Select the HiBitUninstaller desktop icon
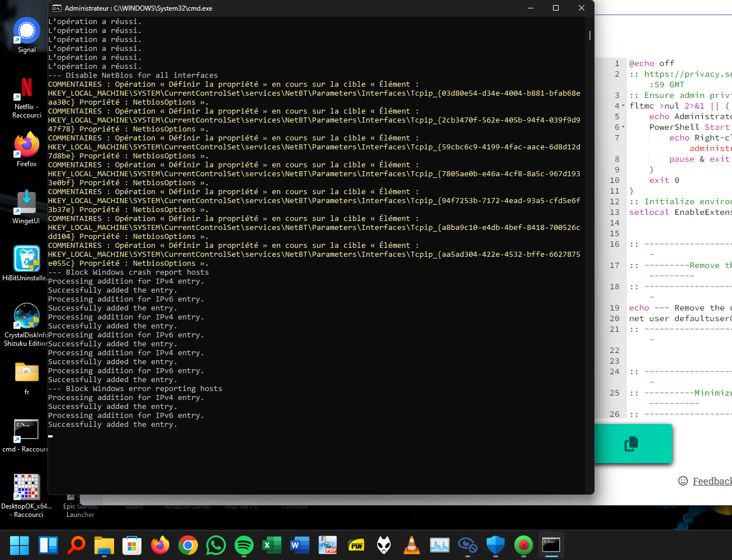732x560 pixels. (26, 263)
